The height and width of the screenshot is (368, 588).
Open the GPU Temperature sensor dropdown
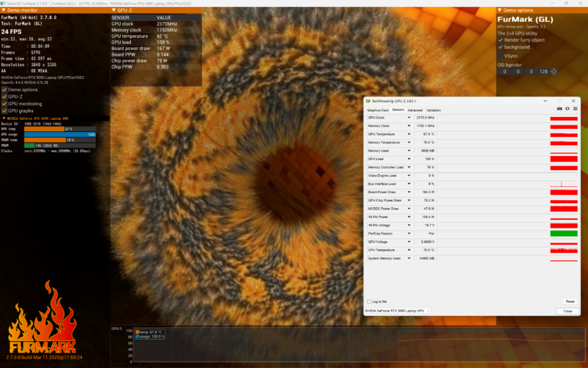coord(408,135)
